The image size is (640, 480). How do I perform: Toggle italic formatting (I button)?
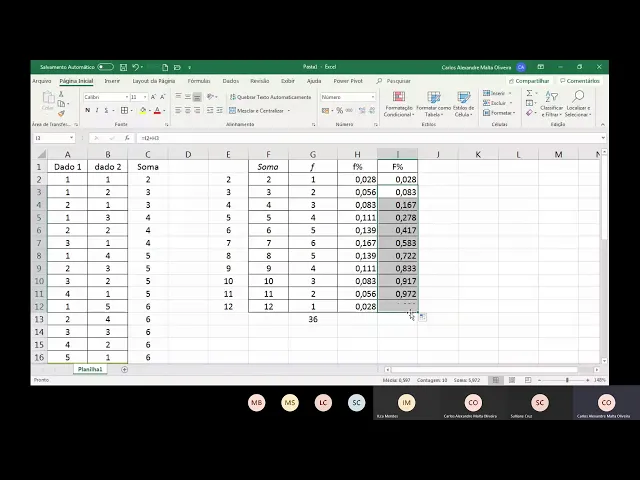click(x=97, y=110)
